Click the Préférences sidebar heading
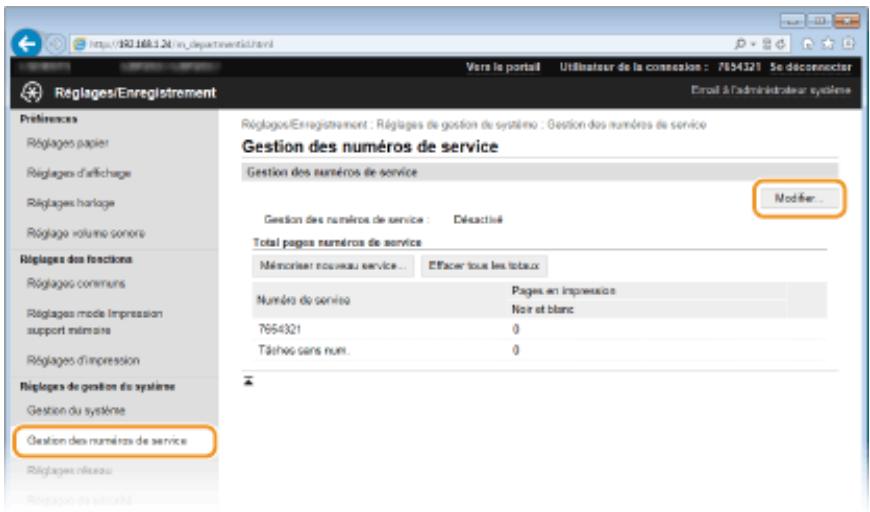The image size is (870, 512). [x=49, y=119]
